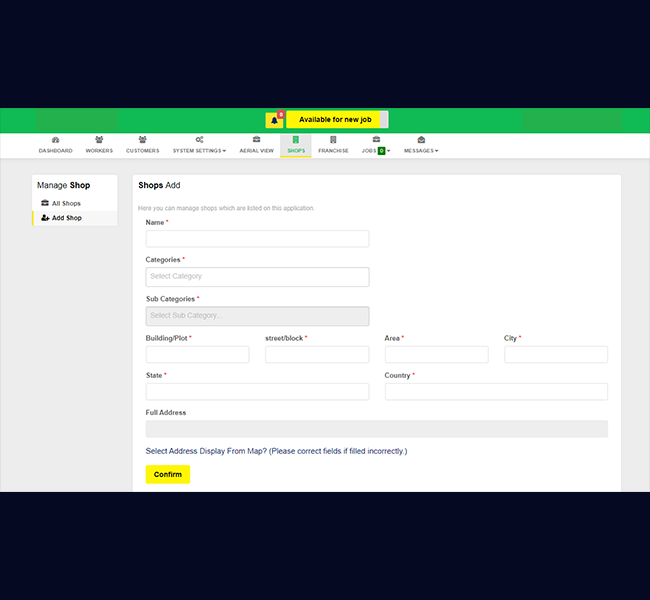Focus the Building/Plot text field
Image resolution: width=650 pixels, height=600 pixels.
pos(197,355)
